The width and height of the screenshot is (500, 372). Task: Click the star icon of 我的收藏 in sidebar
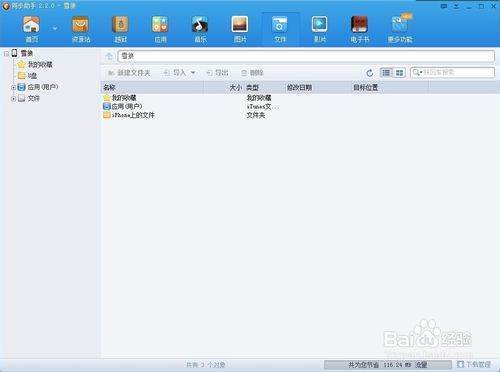click(21, 64)
